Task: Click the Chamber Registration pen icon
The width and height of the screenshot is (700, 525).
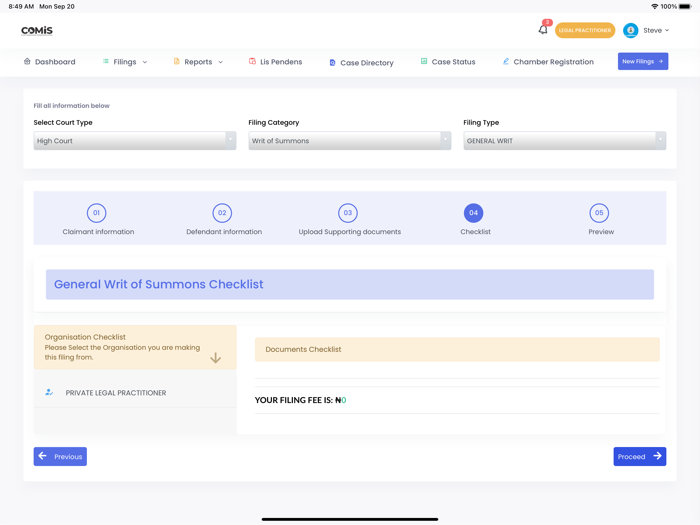Action: tap(506, 62)
